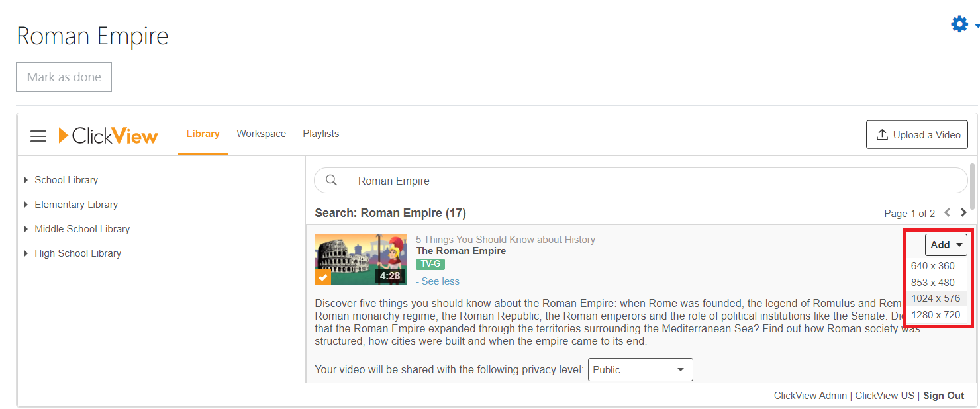Click the Mark as done button
The height and width of the screenshot is (409, 980).
[x=64, y=77]
